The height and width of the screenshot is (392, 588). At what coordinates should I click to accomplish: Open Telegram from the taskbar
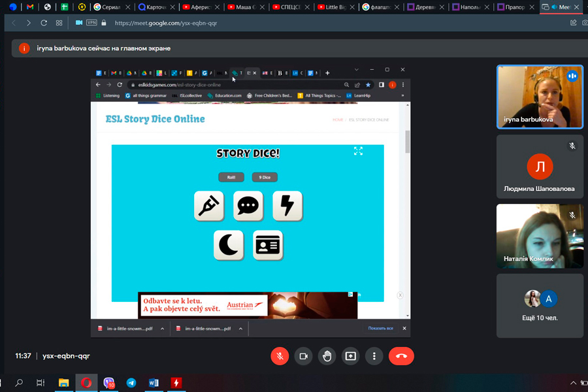131,383
